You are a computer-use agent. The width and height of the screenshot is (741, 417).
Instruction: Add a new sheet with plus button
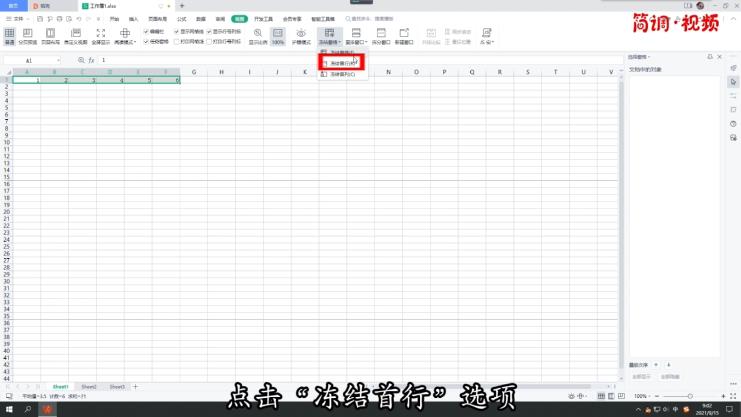pos(136,386)
